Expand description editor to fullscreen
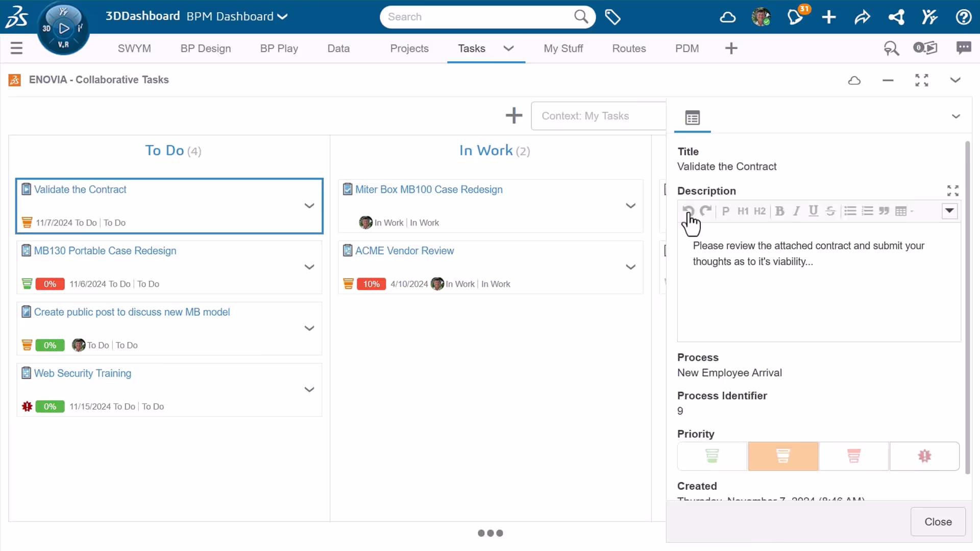980x551 pixels. tap(952, 191)
